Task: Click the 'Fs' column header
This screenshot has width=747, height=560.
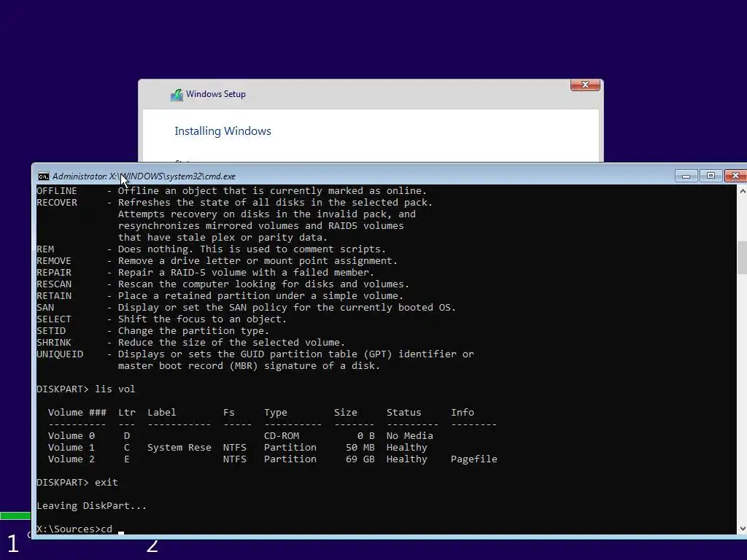Action: point(228,413)
